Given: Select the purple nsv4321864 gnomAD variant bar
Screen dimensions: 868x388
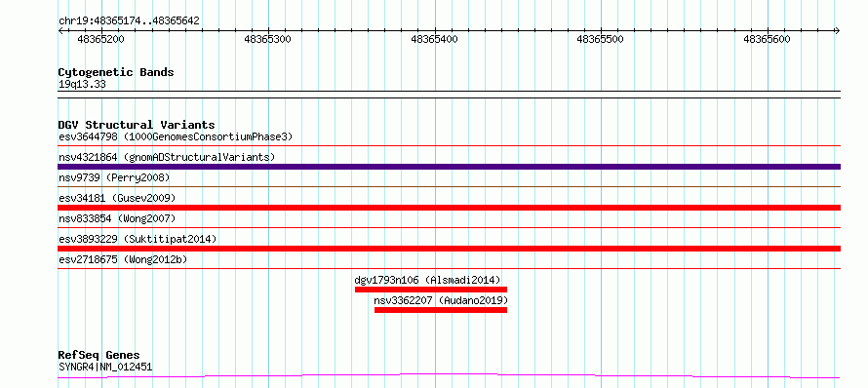Looking at the screenshot, I should coord(449,167).
